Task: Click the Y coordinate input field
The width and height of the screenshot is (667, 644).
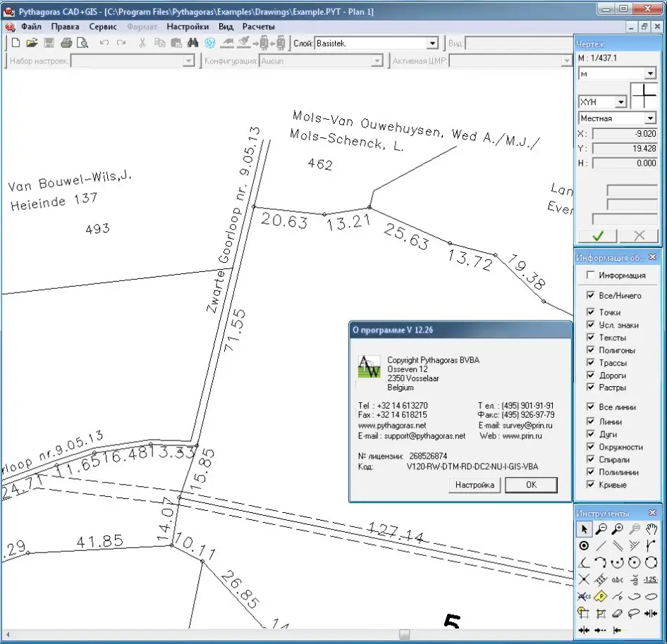Action: [x=625, y=149]
